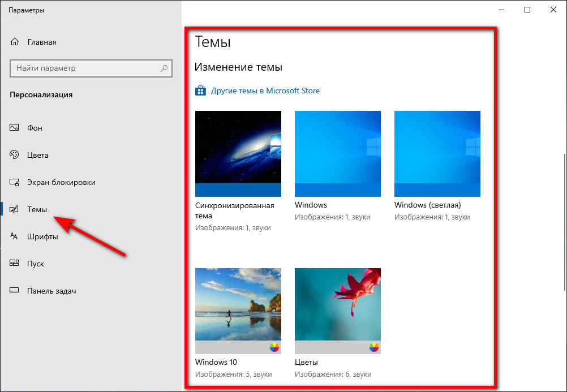Click the Шрифты font icon
The image size is (567, 392).
tap(15, 236)
